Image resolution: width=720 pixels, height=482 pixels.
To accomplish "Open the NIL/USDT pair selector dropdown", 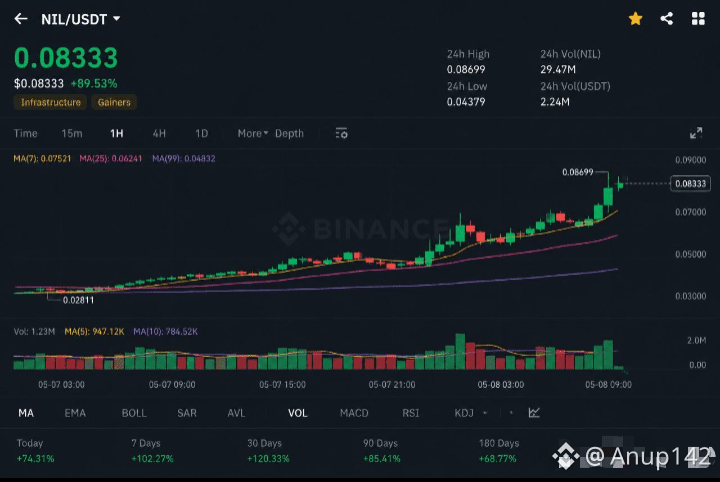I will click(80, 19).
